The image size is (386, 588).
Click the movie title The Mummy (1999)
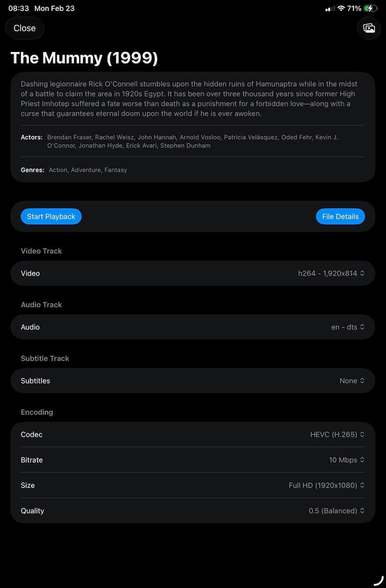click(84, 58)
